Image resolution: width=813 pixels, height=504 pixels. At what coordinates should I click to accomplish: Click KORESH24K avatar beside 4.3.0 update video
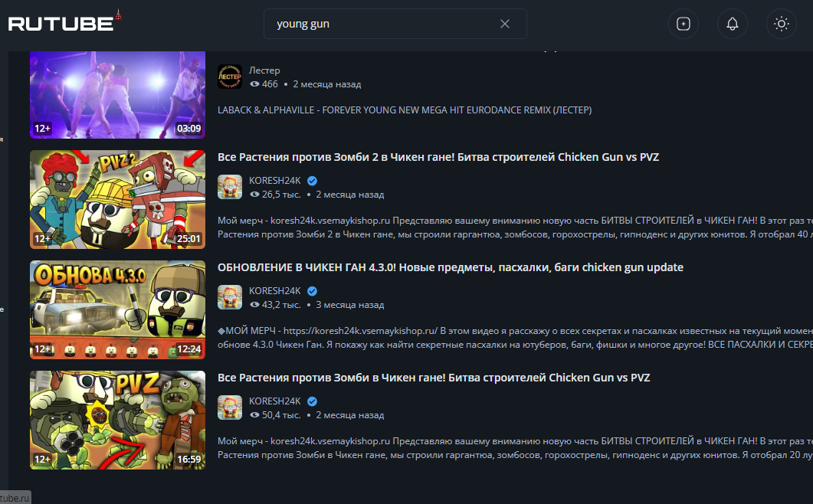pyautogui.click(x=230, y=298)
